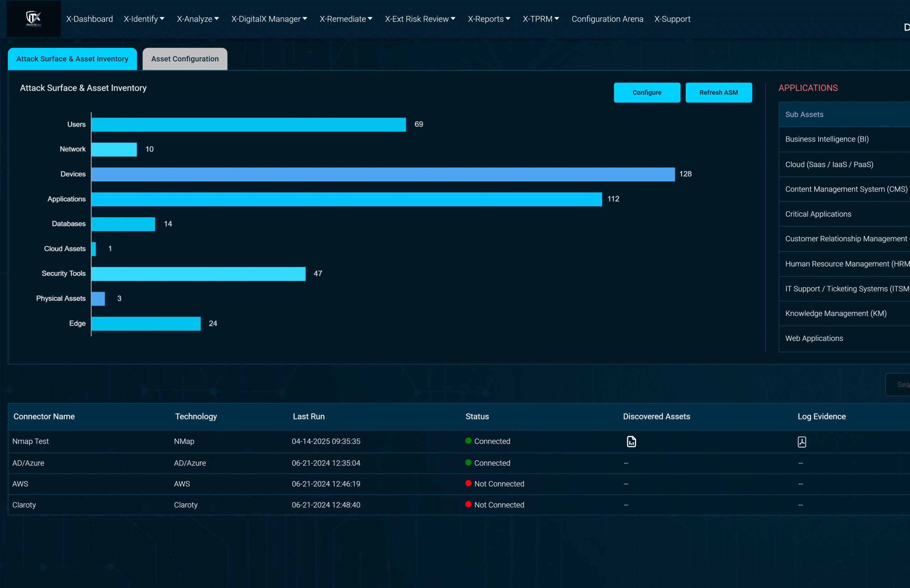Click the AWS connector name
This screenshot has height=588, width=910.
pos(20,484)
